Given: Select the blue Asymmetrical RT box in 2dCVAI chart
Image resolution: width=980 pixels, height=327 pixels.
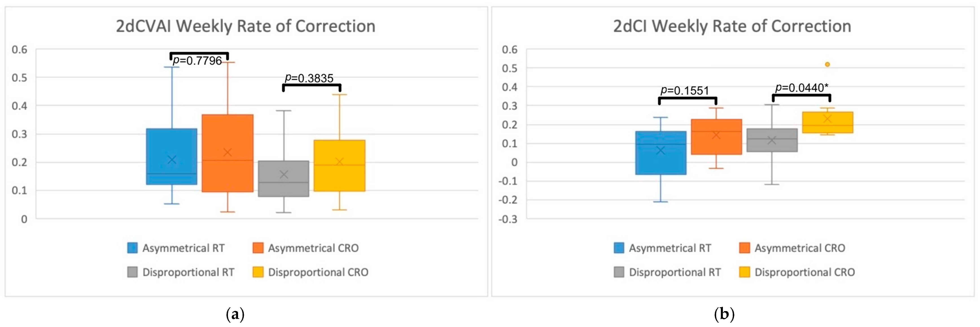Looking at the screenshot, I should pyautogui.click(x=172, y=156).
